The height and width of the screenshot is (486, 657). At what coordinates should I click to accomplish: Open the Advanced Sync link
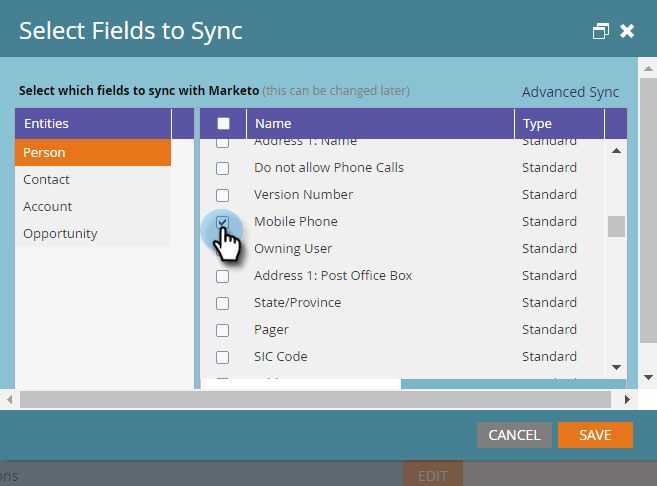[570, 92]
